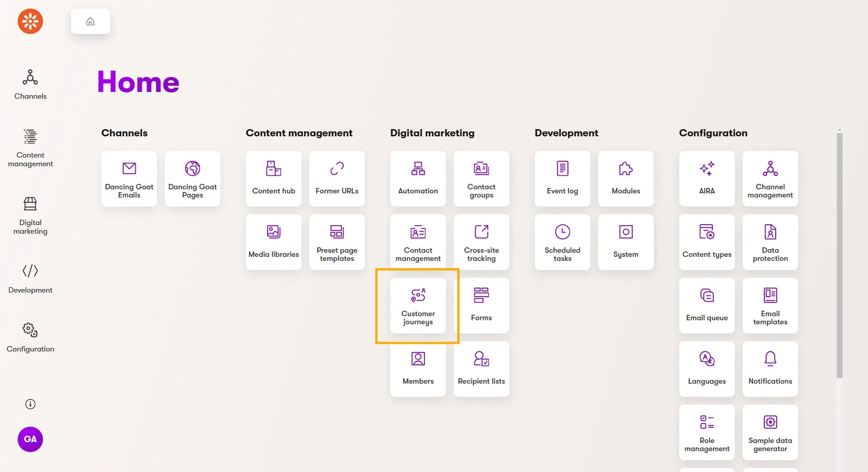Open the Content types tile
This screenshot has height=472, width=868.
click(707, 242)
